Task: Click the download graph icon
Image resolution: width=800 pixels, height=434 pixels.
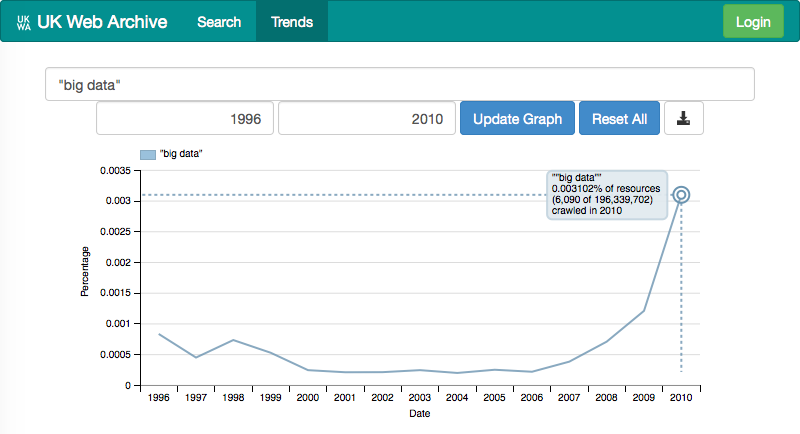Action: point(684,118)
